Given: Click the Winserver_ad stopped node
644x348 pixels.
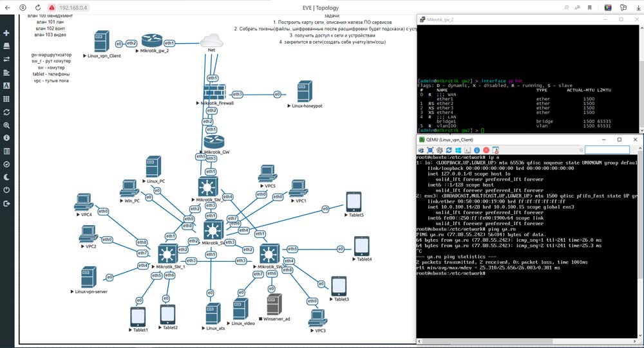Looking at the screenshot, I should pyautogui.click(x=274, y=304).
